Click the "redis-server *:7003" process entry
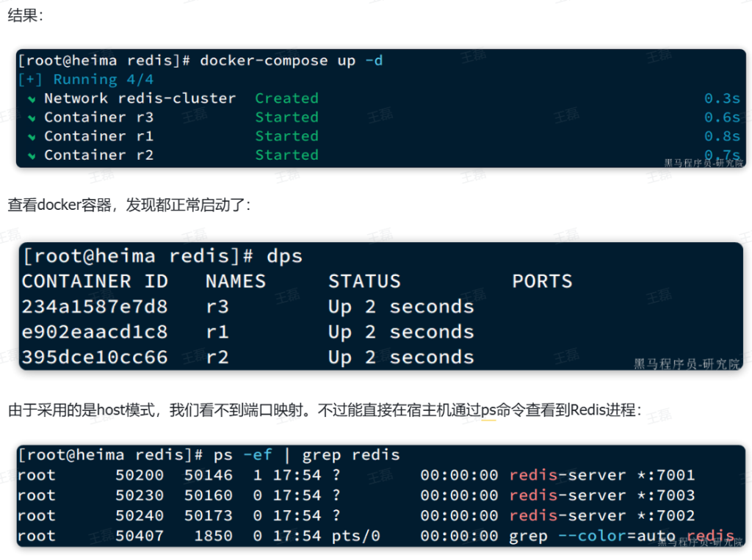Image resolution: width=752 pixels, height=560 pixels. click(601, 495)
